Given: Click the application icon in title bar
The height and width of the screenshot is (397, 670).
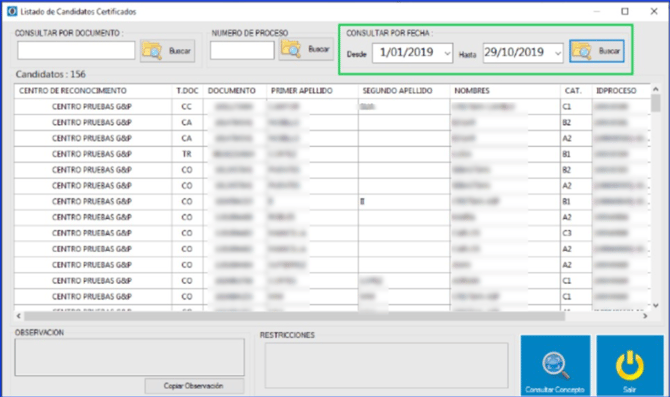Looking at the screenshot, I should (x=12, y=12).
